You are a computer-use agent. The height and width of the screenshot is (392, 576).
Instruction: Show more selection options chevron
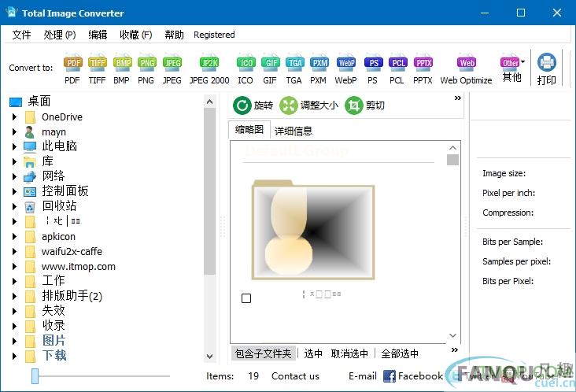point(455,349)
